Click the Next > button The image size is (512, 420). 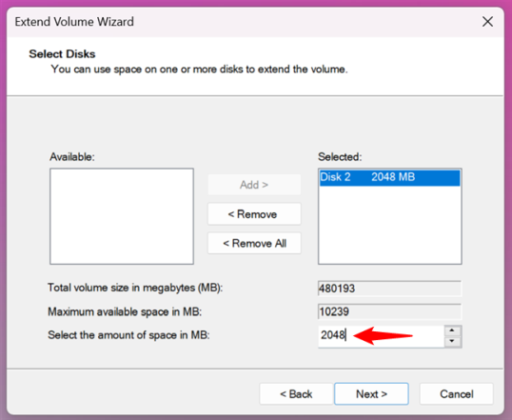tap(371, 394)
